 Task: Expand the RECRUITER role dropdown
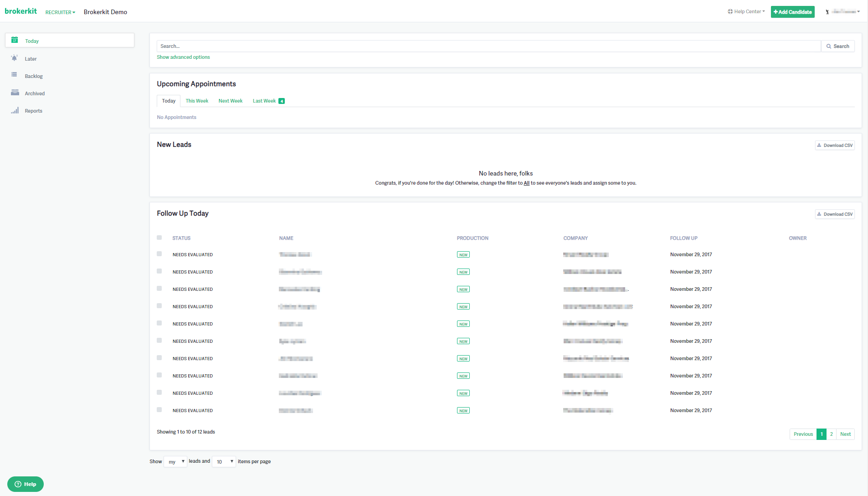(x=60, y=12)
